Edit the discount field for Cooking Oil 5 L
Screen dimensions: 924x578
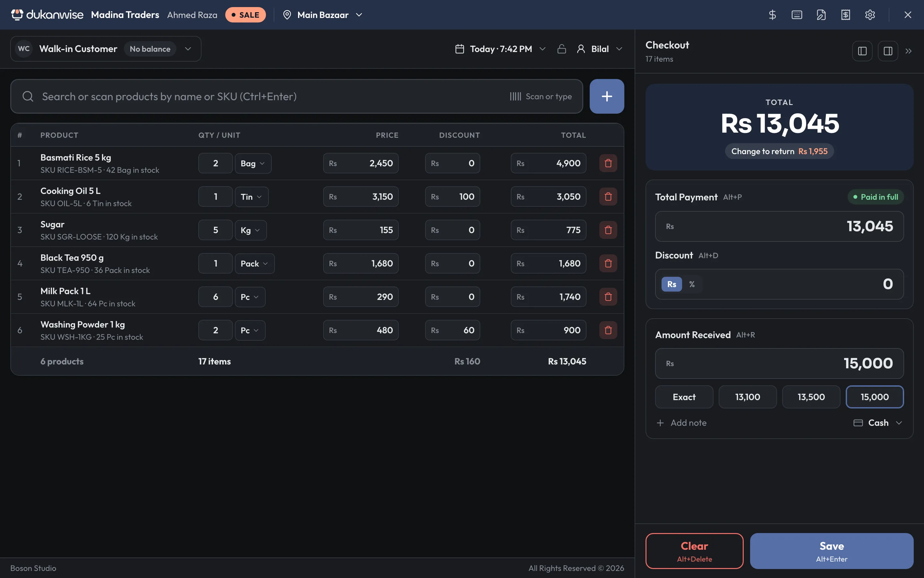[452, 197]
